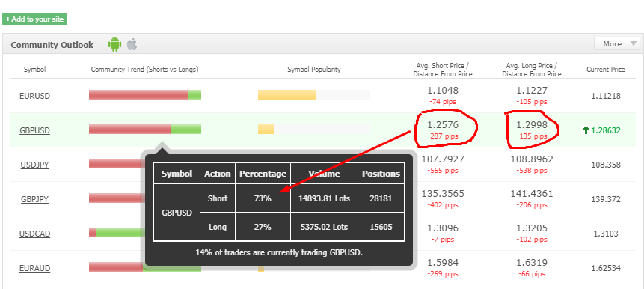Click EURUSD community trend bar
Viewport: 644px width, 289px height.
click(x=145, y=94)
